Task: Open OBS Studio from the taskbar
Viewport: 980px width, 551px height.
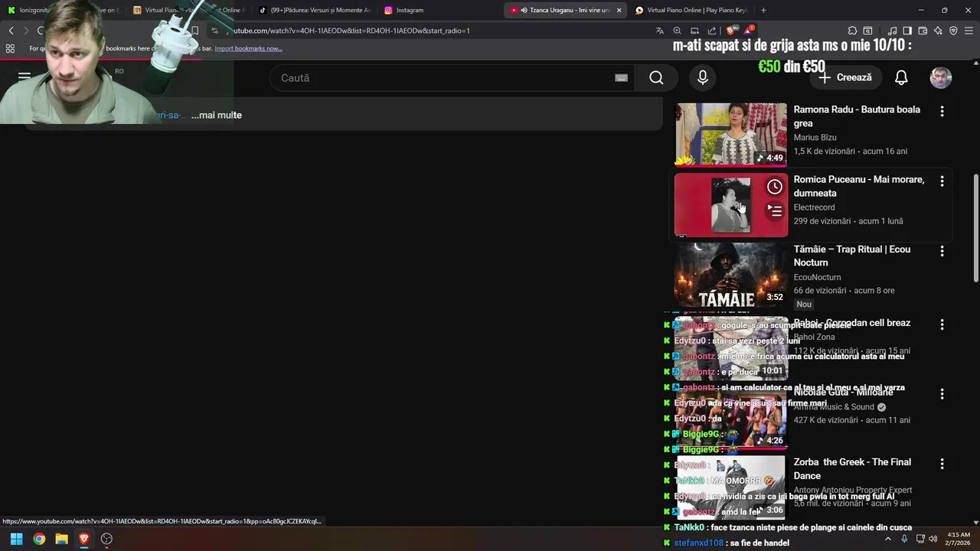Action: point(106,539)
